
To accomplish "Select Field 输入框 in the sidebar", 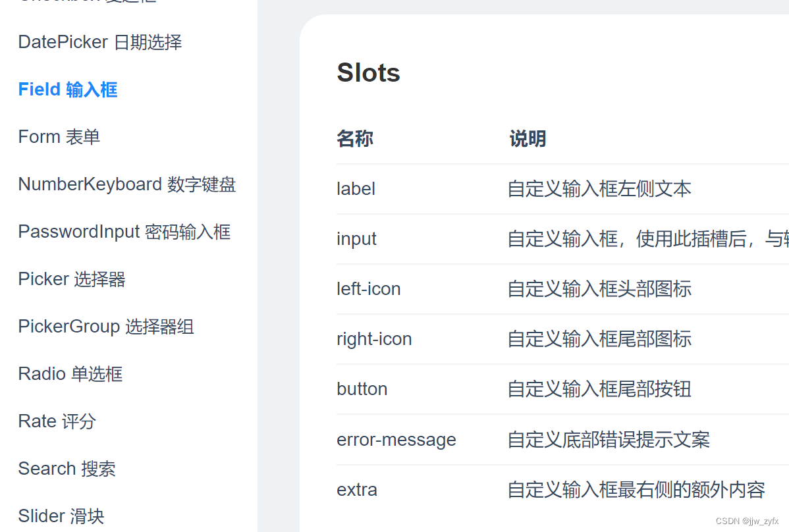I will pos(68,90).
